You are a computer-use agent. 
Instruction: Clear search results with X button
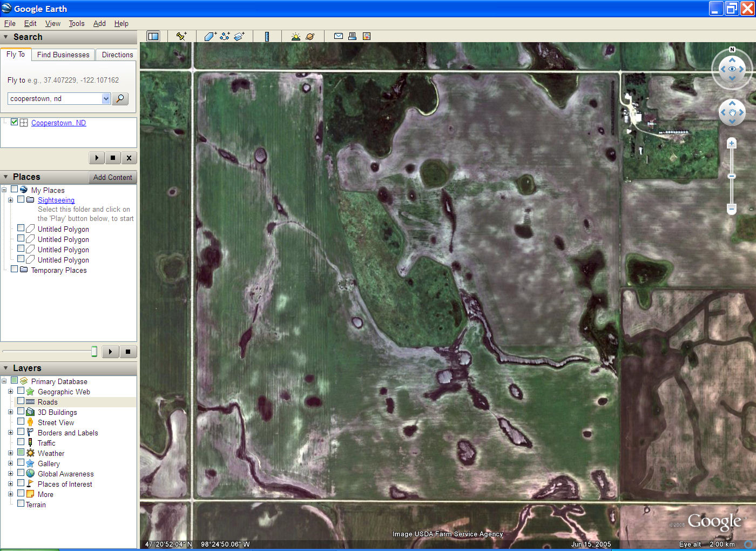coord(129,158)
